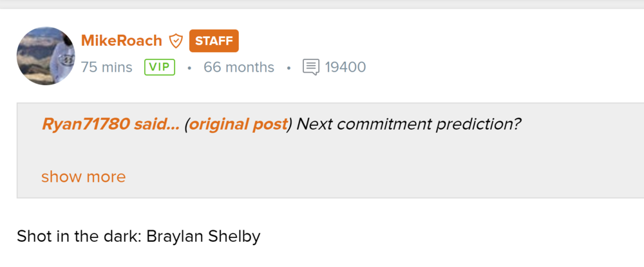Click the 66 months membership label
This screenshot has height=267, width=644.
(x=238, y=67)
